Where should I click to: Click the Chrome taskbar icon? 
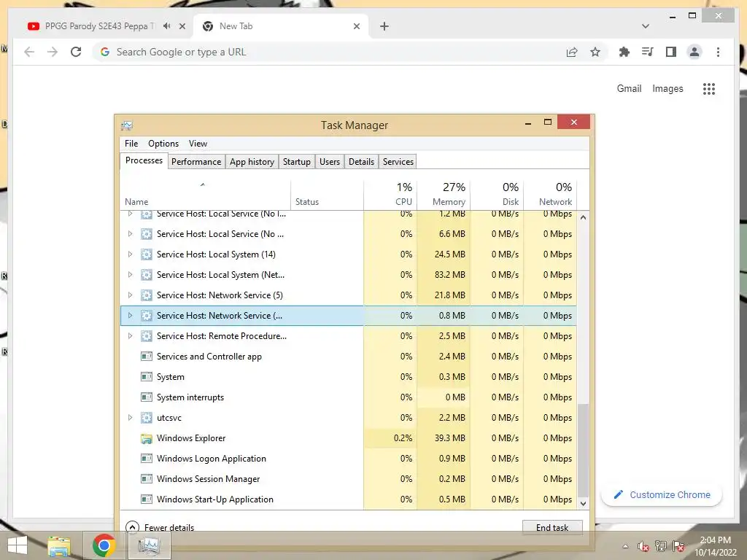(x=104, y=545)
